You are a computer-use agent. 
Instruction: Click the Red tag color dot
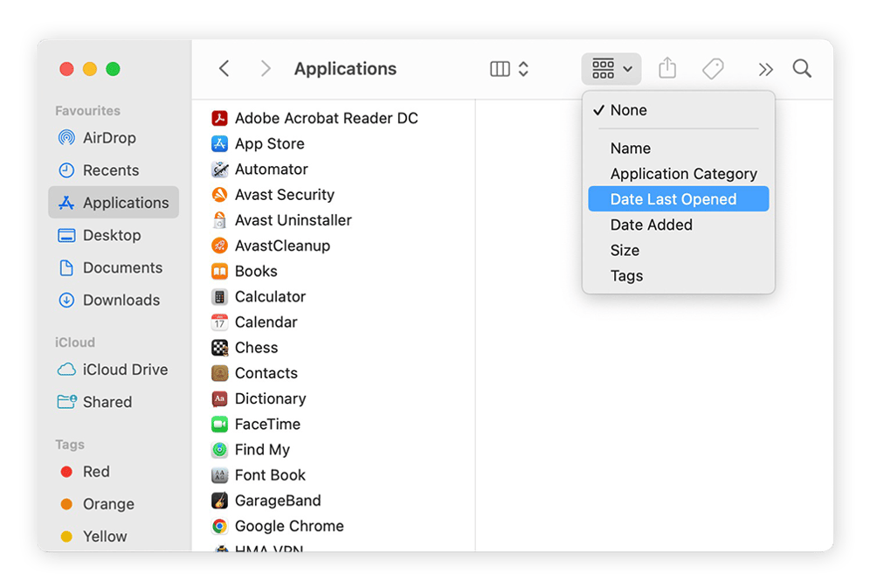(x=67, y=472)
